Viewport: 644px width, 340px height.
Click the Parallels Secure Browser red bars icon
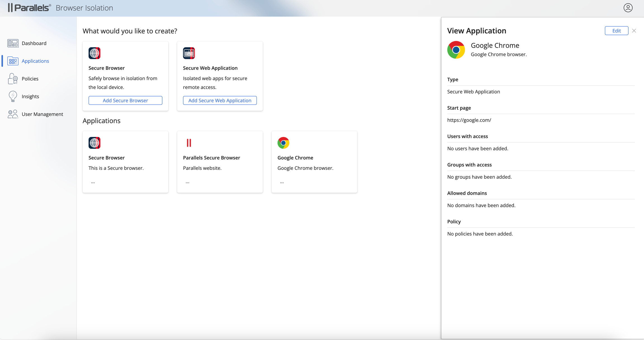coord(189,143)
